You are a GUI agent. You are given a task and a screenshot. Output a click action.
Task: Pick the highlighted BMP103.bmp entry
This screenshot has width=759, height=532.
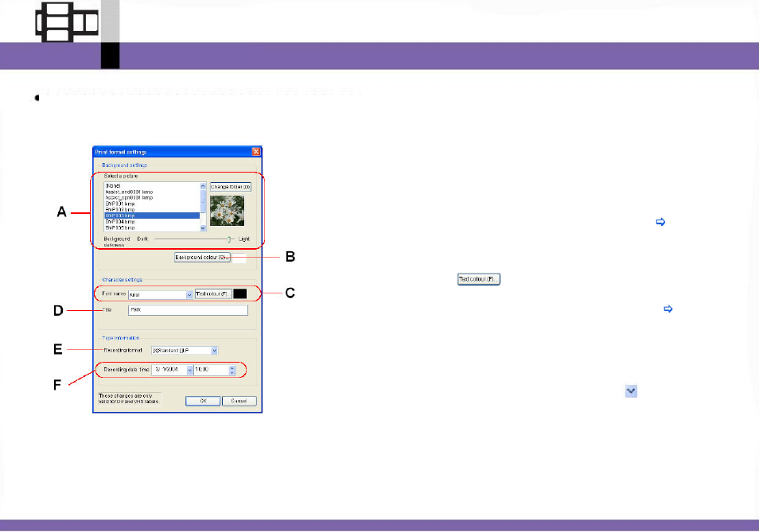coord(151,216)
